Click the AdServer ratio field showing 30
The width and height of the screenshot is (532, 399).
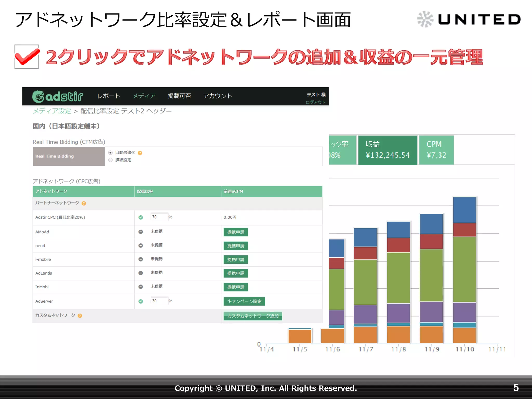tap(159, 301)
